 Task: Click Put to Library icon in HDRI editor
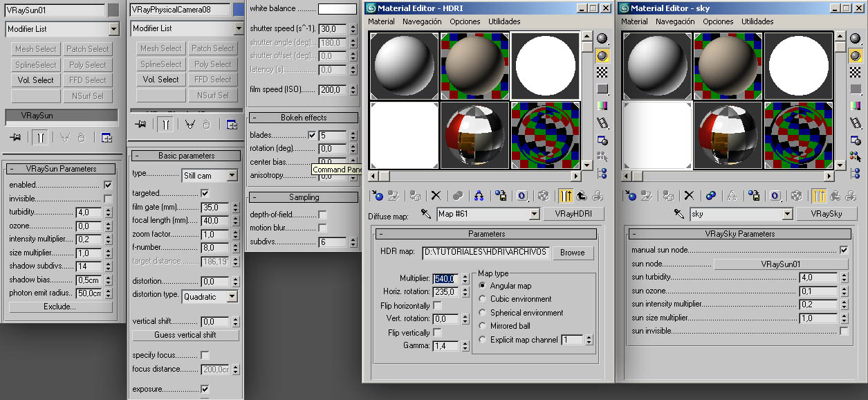click(x=501, y=196)
